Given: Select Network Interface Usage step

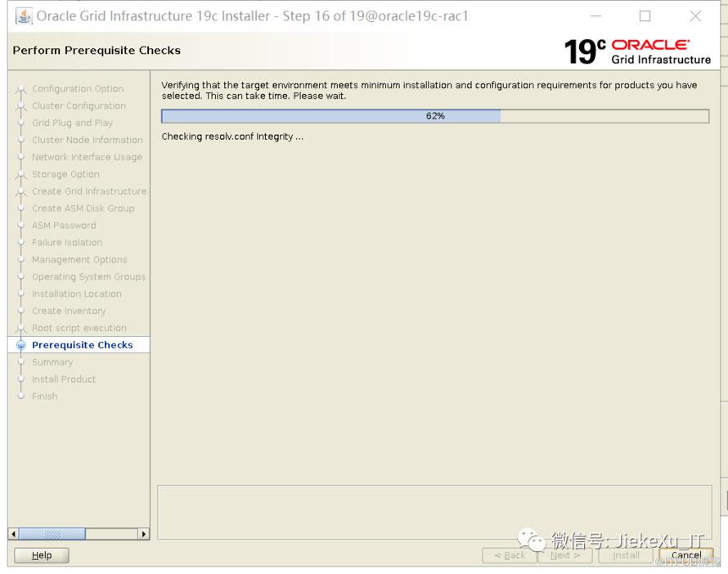Looking at the screenshot, I should coord(87,157).
